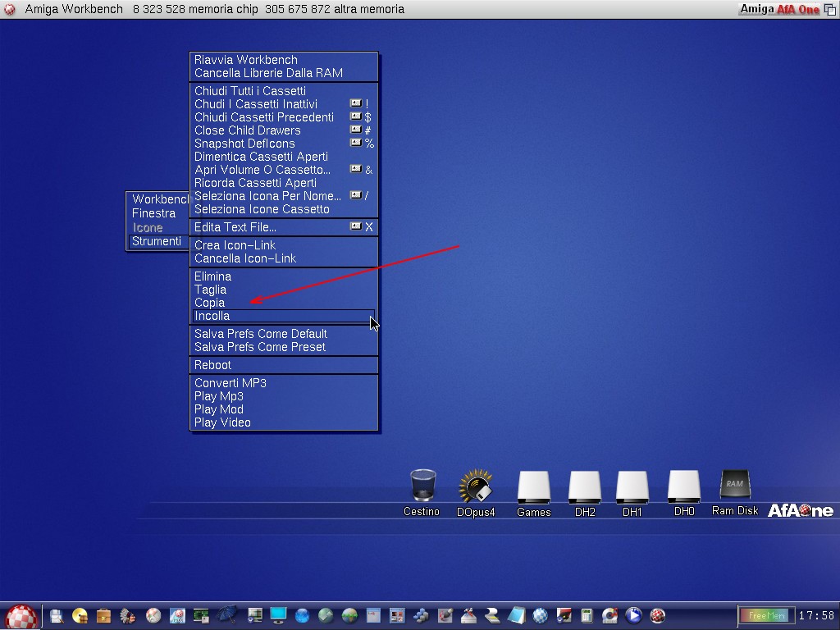
Task: Click the screen depth gadget at top-right
Action: click(x=830, y=9)
